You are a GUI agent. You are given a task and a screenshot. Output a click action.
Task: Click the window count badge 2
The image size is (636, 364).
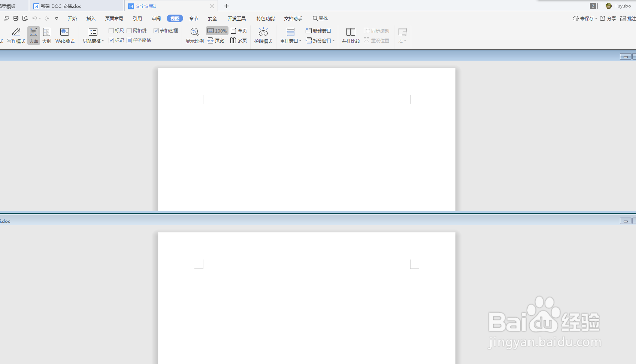pos(593,6)
